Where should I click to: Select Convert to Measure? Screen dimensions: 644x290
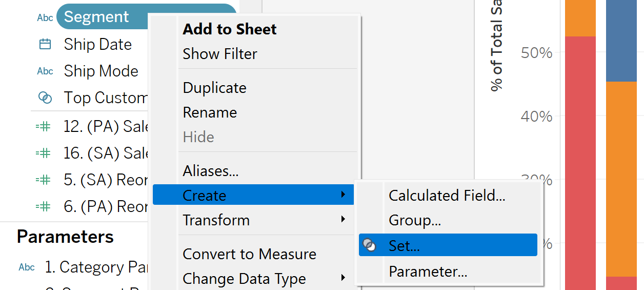pos(249,254)
